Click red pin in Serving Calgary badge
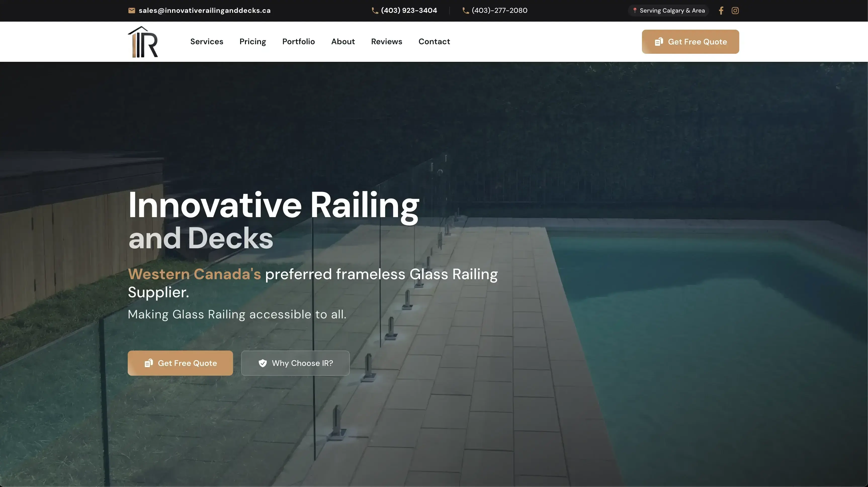The image size is (868, 487). [634, 11]
